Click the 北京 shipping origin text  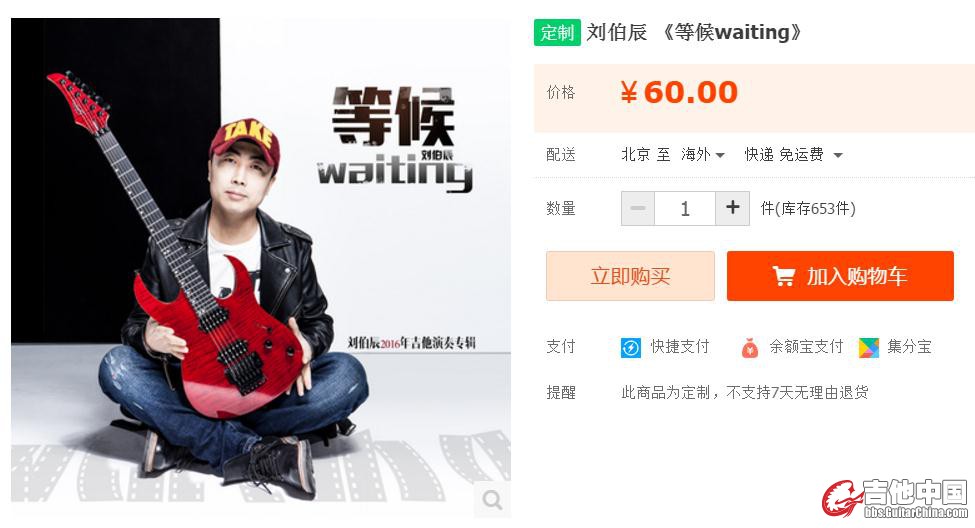click(x=635, y=154)
